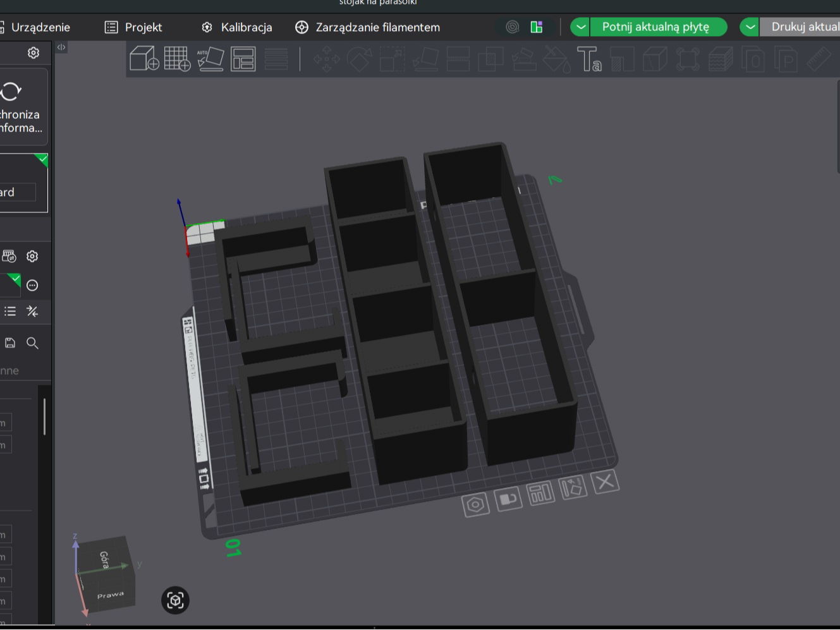Add a new plate with grid-plus icon
The height and width of the screenshot is (630, 840).
pos(177,59)
